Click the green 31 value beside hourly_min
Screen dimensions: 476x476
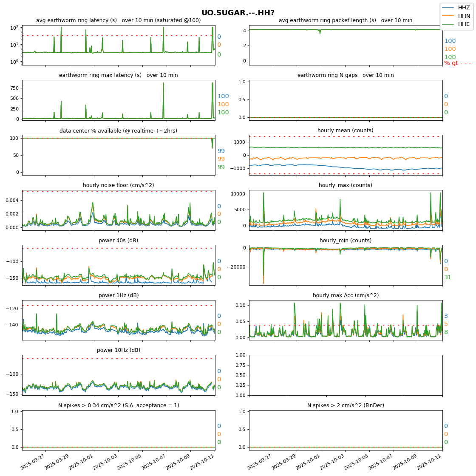click(x=448, y=278)
